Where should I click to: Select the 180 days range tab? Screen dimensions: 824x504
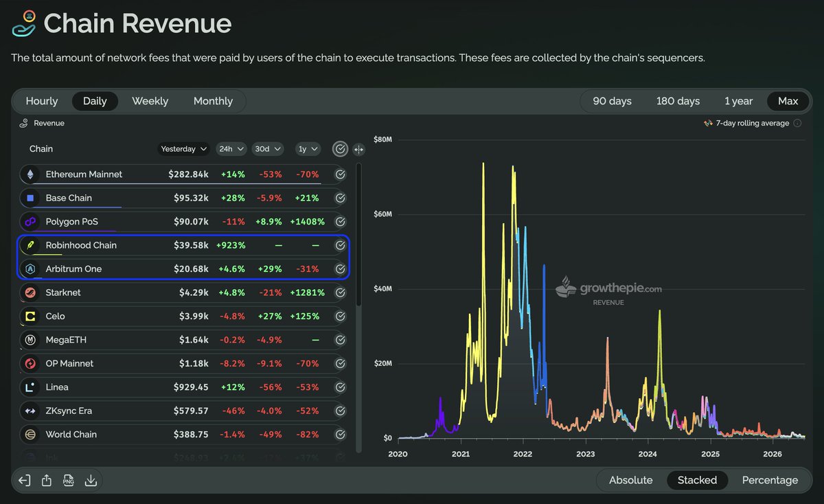[x=678, y=101]
